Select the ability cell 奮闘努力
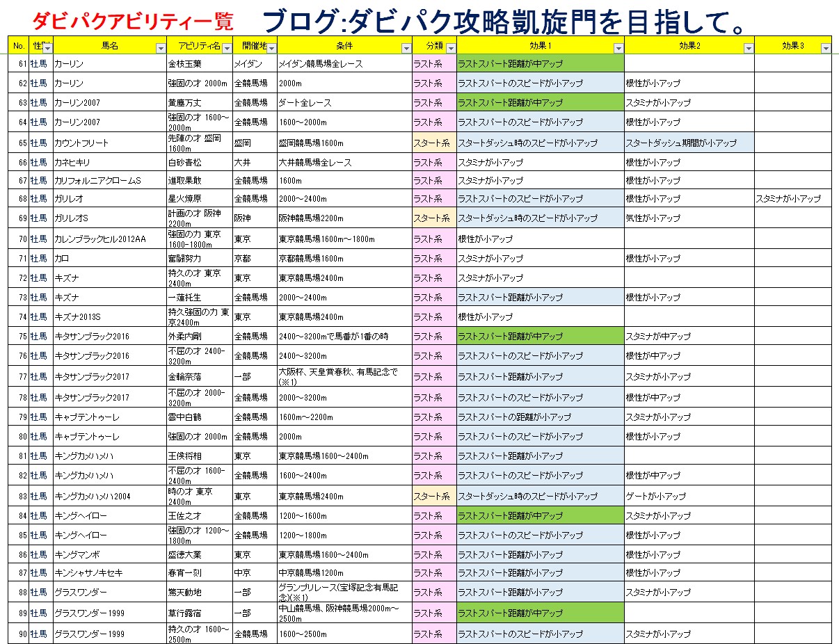 coord(200,259)
